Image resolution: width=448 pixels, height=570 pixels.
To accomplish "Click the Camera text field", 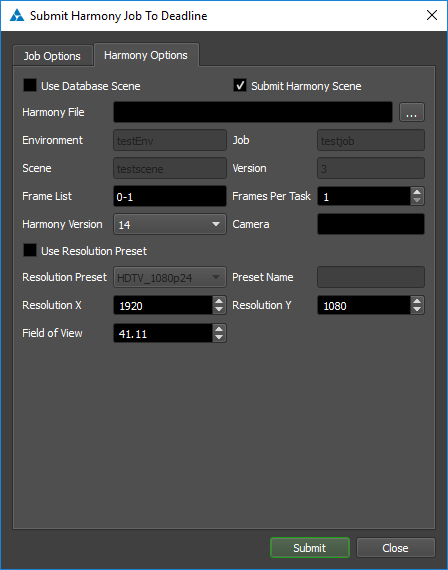I will (x=371, y=224).
